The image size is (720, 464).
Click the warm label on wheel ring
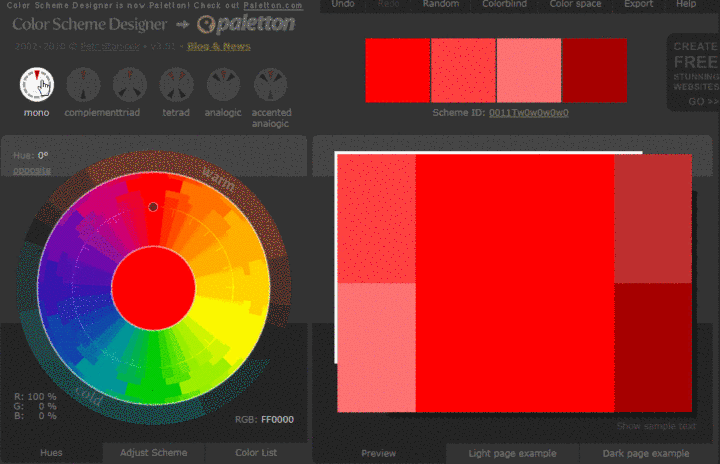[x=219, y=180]
